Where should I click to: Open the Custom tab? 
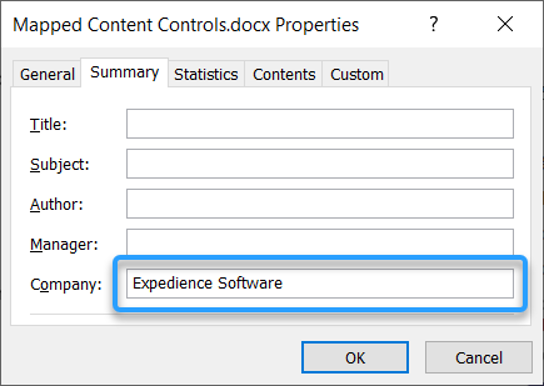[x=357, y=74]
